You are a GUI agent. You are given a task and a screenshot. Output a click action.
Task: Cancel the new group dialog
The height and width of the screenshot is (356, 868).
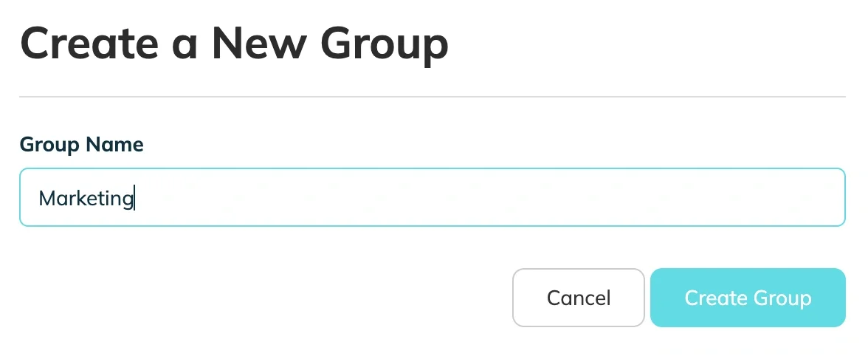pyautogui.click(x=578, y=298)
